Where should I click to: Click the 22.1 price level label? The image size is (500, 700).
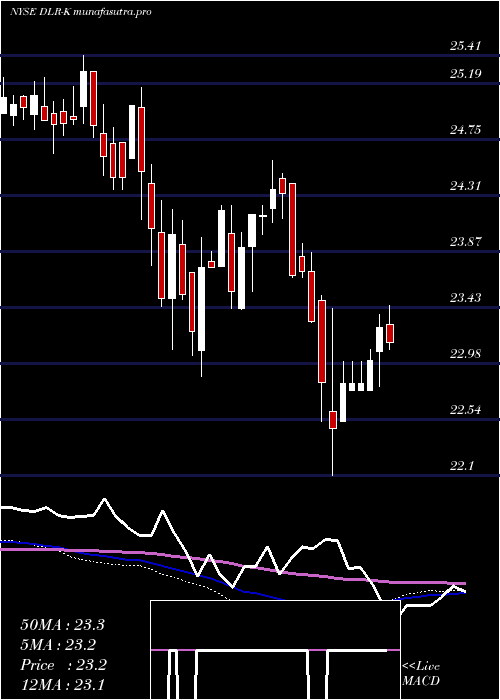tap(461, 466)
